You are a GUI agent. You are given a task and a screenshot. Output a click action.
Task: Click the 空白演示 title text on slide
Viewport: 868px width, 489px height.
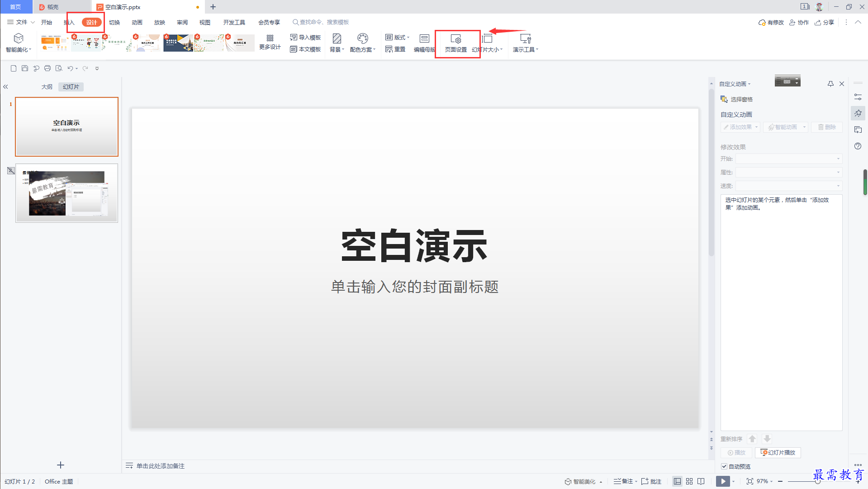tap(414, 246)
